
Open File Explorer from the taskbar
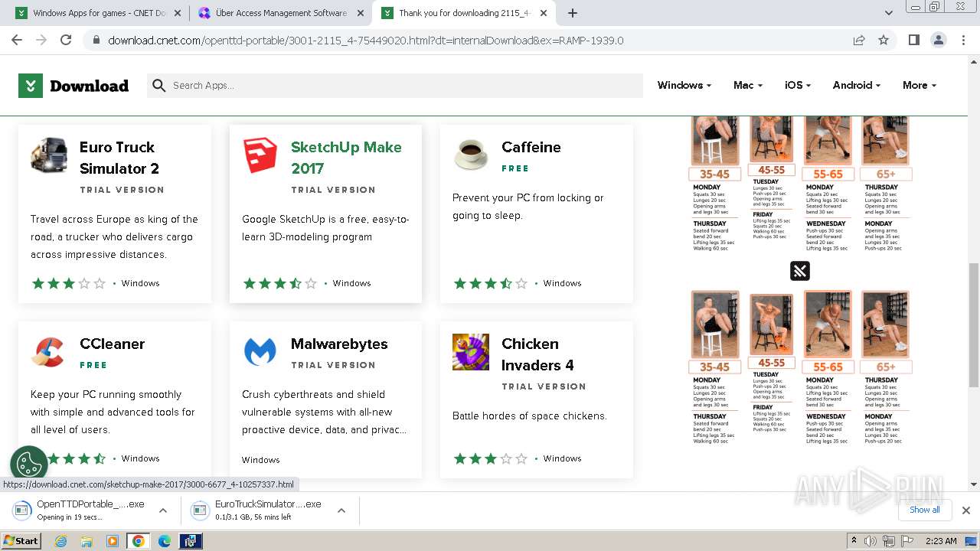87,541
